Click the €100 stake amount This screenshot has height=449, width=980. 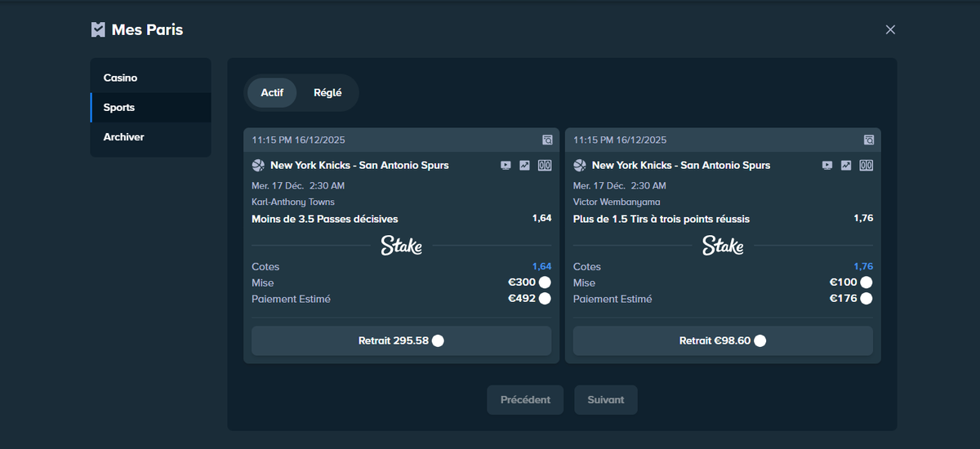click(x=844, y=282)
